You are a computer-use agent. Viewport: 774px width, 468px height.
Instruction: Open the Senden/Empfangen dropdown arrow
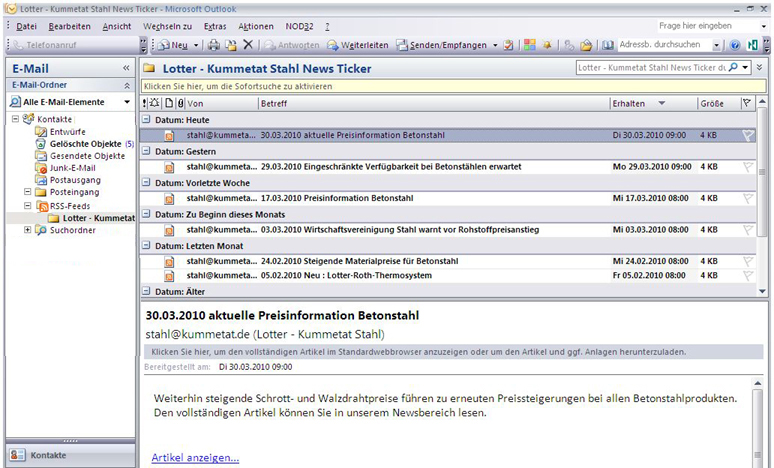click(x=495, y=45)
